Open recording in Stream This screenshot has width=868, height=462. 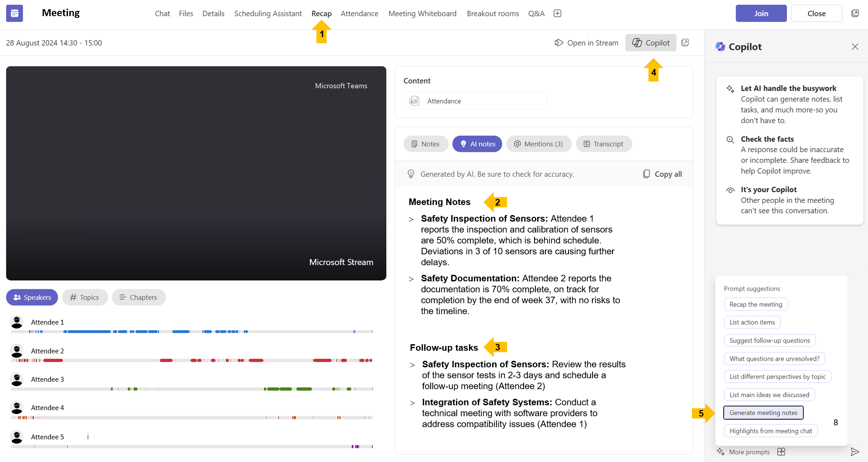[586, 43]
